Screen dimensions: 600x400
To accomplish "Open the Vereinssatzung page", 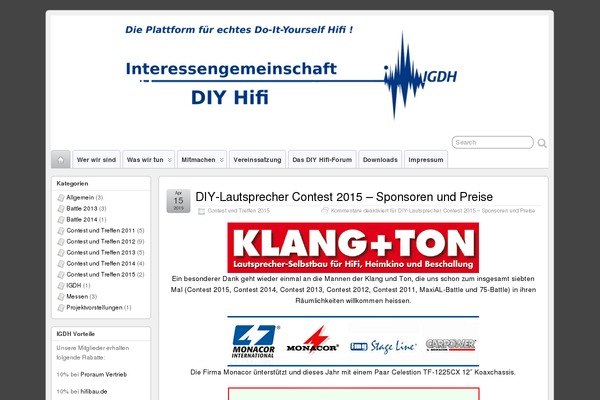I will click(257, 160).
